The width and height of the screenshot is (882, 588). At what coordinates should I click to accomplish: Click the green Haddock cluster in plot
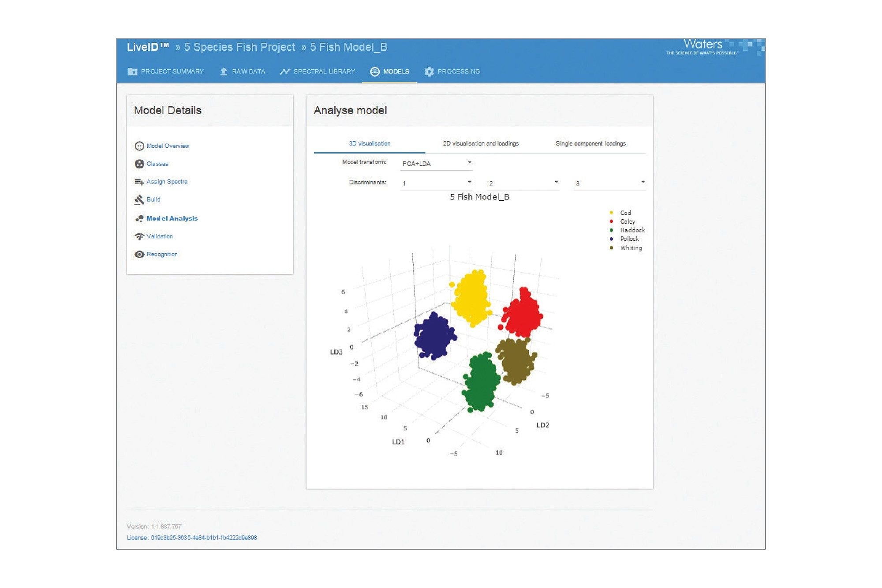(x=481, y=382)
